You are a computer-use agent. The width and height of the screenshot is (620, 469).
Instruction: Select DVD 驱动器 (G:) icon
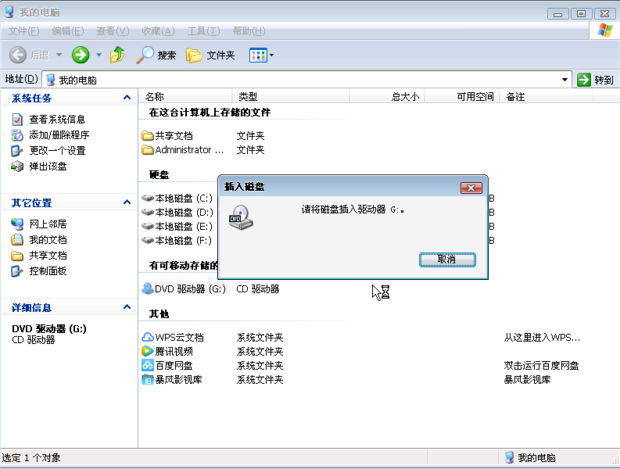click(147, 289)
